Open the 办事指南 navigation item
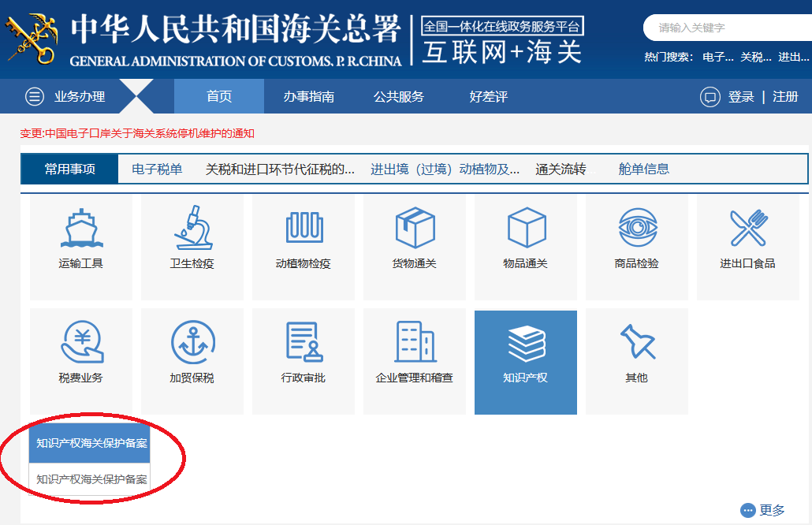Viewport: 812px width, 525px height. pyautogui.click(x=309, y=96)
